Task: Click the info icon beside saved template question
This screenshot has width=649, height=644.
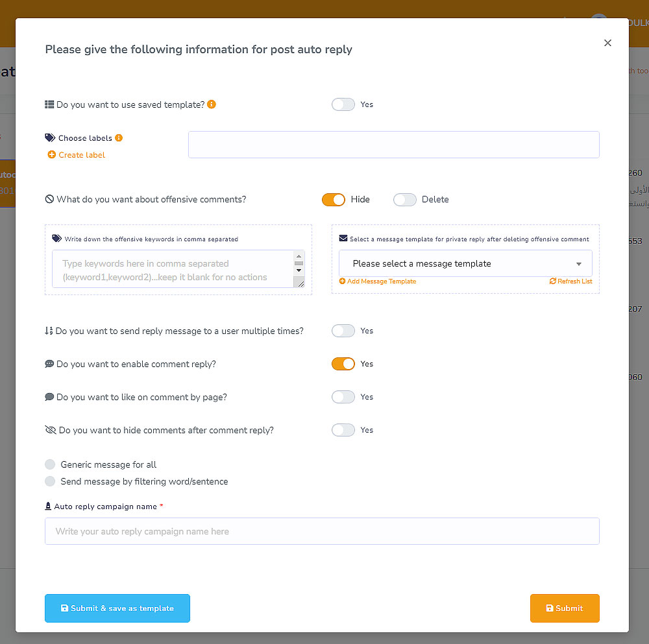Action: point(212,104)
